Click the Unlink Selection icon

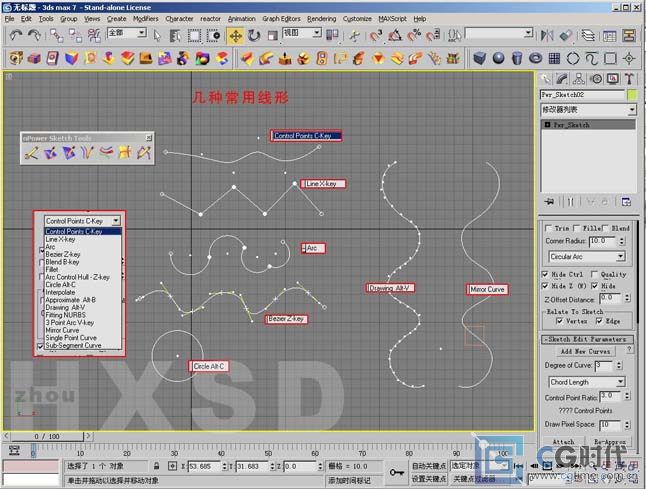pyautogui.click(x=75, y=35)
